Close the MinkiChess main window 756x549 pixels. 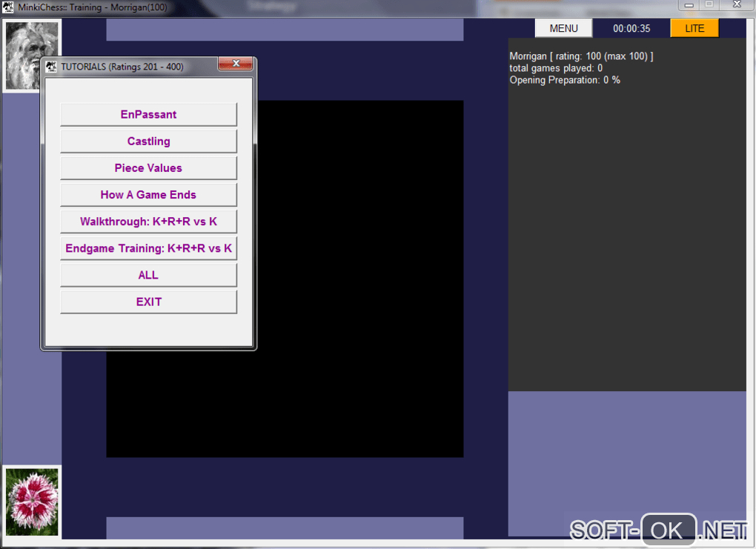737,5
